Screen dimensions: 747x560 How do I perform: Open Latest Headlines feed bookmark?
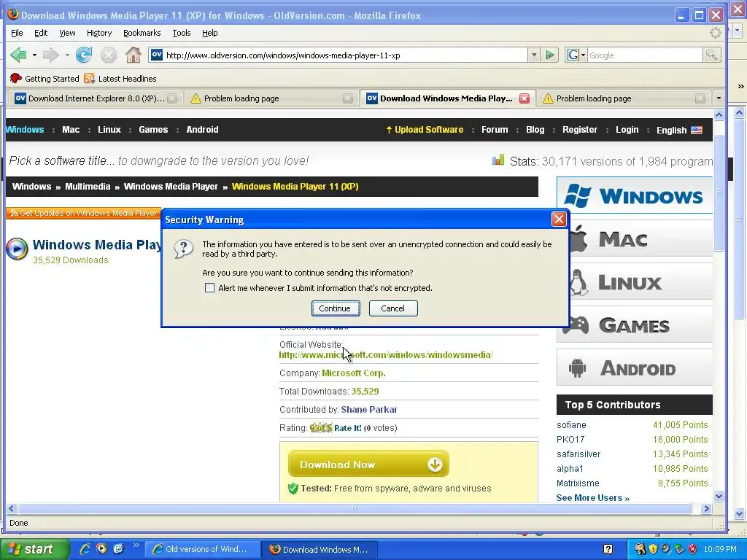tap(120, 79)
